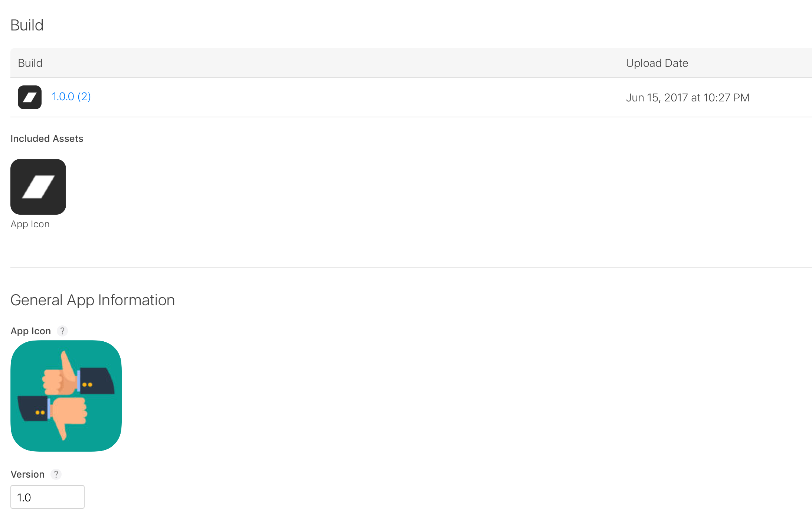This screenshot has height=517, width=812.
Task: Click the Version field label
Action: coord(27,474)
